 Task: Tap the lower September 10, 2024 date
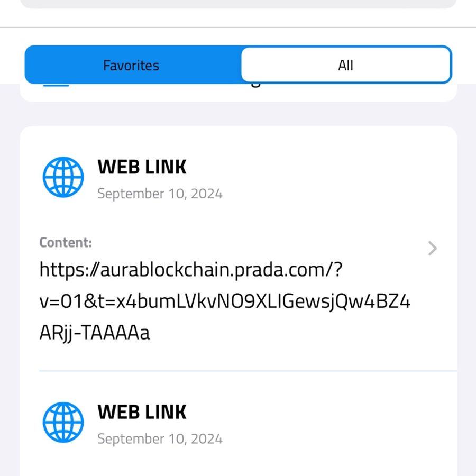[160, 438]
